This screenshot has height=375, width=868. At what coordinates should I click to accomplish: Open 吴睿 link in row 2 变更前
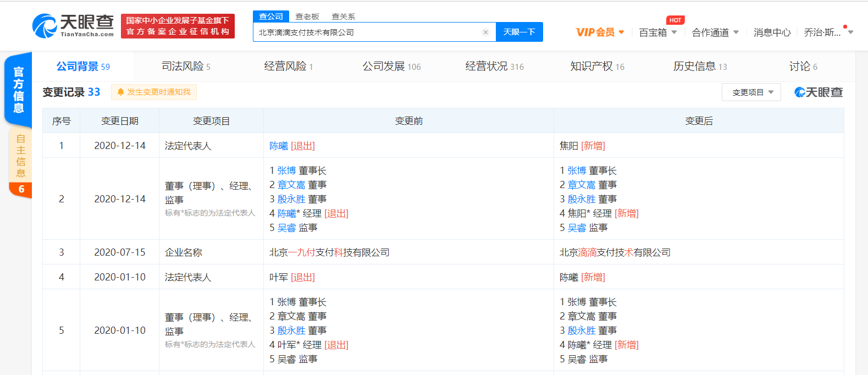[x=286, y=228]
